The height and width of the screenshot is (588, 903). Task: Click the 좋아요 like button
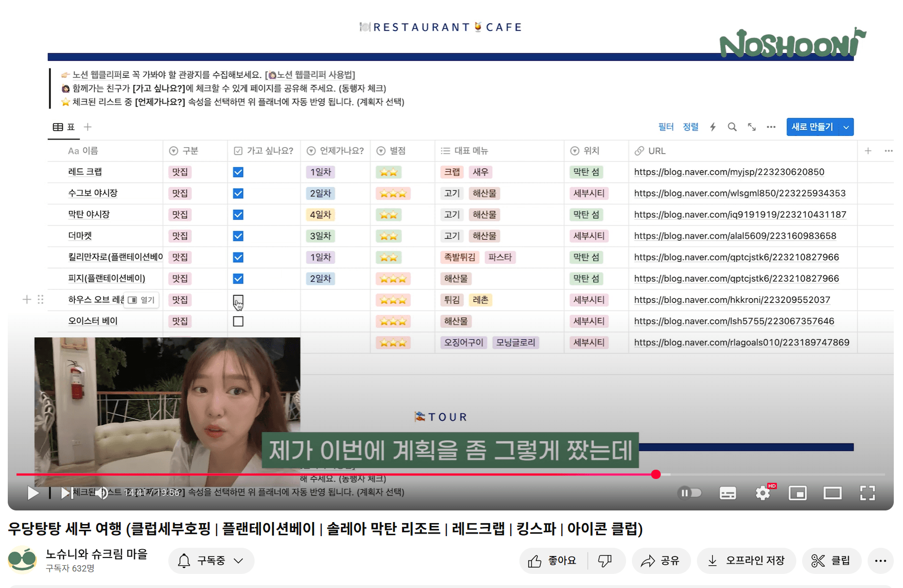[x=553, y=560]
